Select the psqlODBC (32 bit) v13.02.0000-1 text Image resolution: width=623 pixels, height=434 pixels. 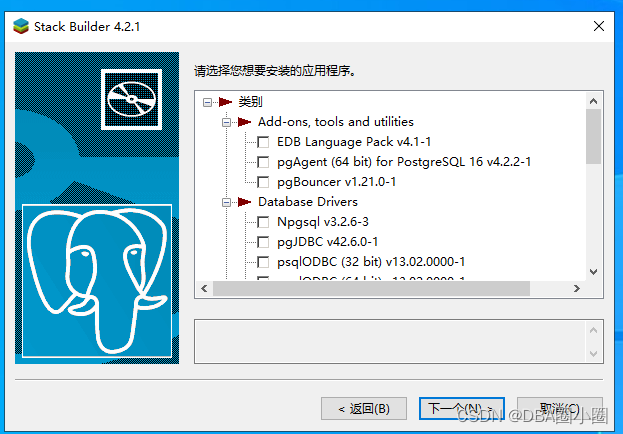(x=371, y=262)
